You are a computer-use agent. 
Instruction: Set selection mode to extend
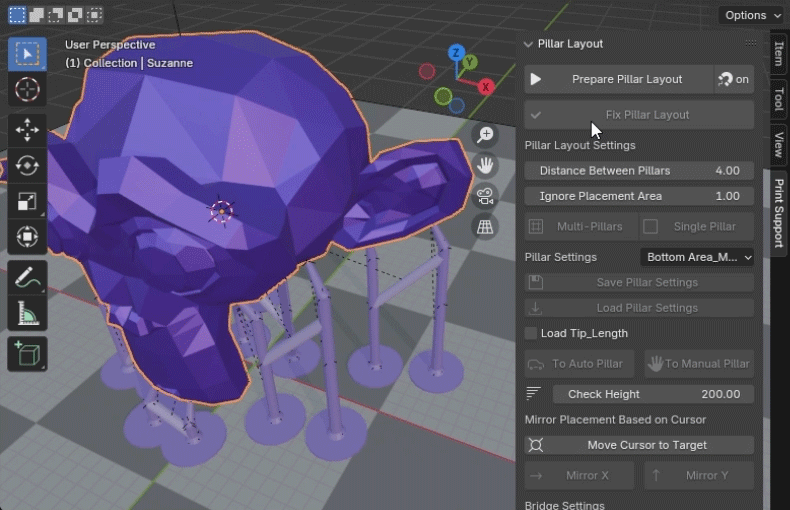pos(36,15)
